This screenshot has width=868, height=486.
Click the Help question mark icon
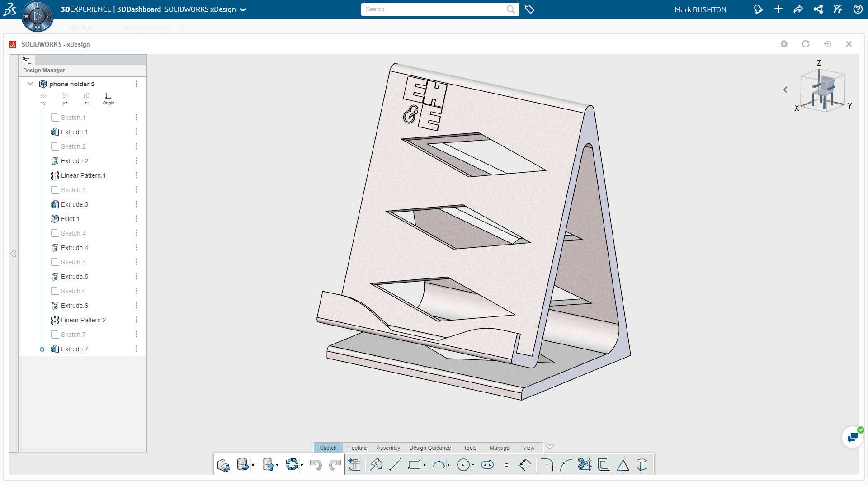[858, 9]
